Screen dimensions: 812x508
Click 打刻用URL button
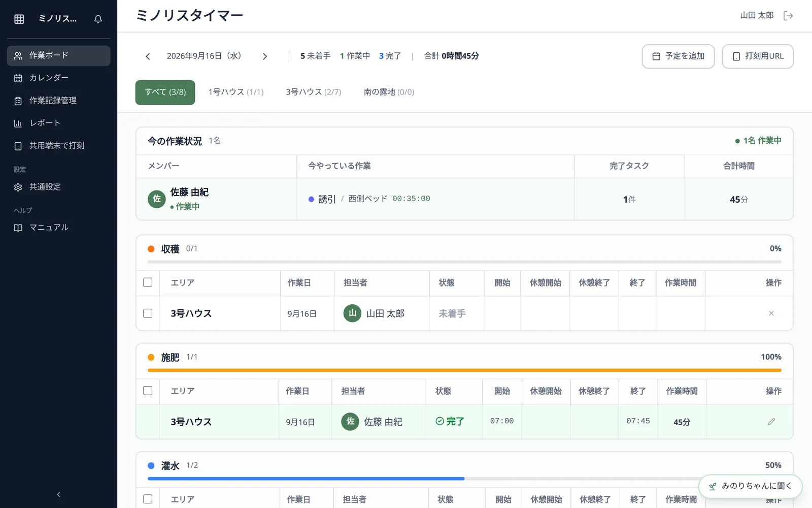click(x=758, y=56)
